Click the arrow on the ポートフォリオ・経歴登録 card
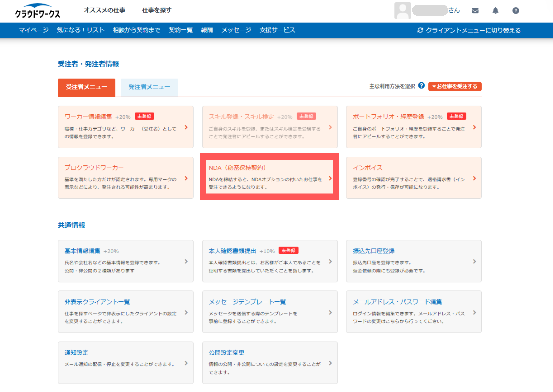Viewport: 553px width, 392px height. point(474,127)
